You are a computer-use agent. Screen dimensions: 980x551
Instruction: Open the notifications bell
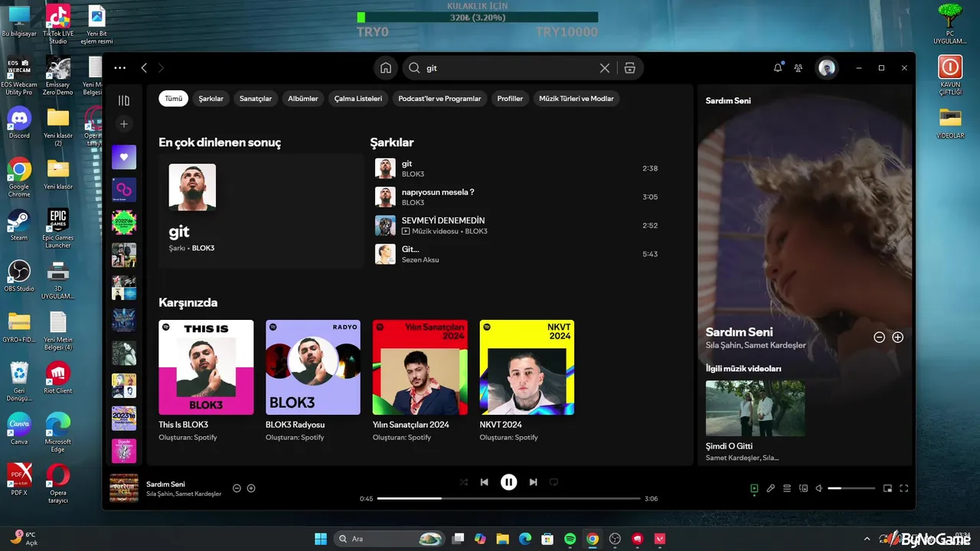tap(778, 68)
